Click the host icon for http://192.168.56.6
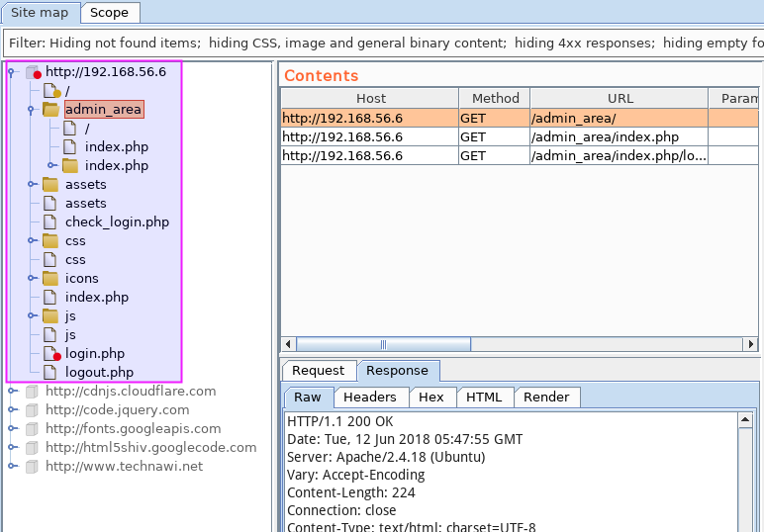Viewport: 764px width, 532px height. (x=33, y=72)
